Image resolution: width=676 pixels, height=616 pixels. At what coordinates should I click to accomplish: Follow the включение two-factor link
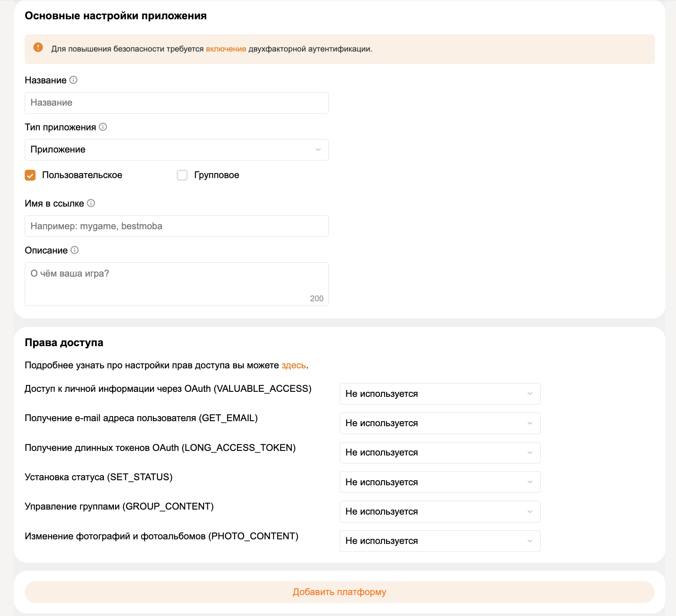226,49
